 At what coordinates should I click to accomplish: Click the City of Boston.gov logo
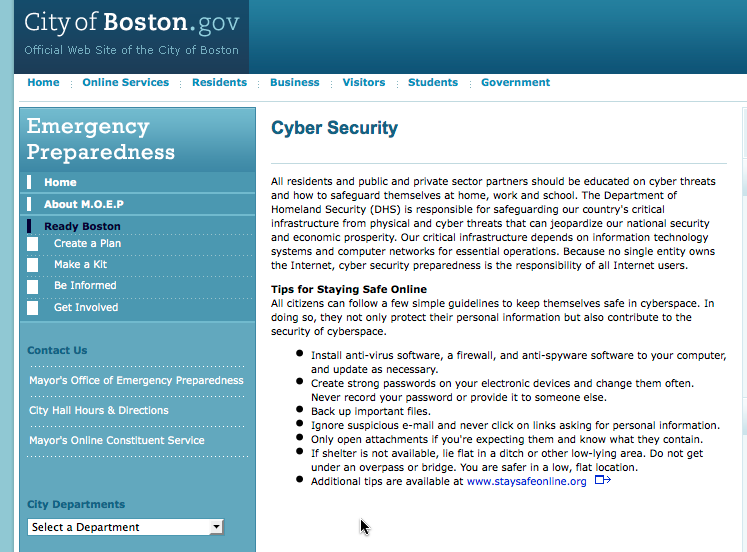click(130, 23)
